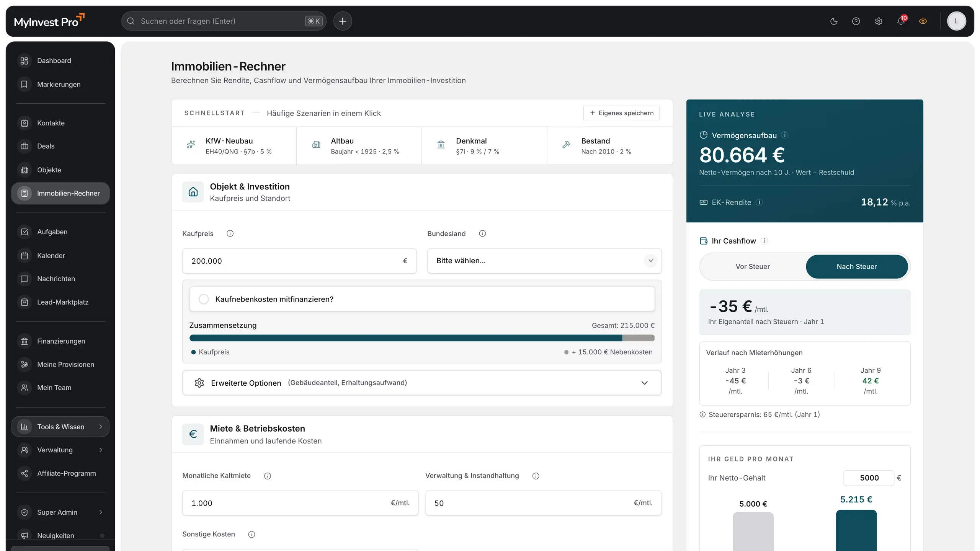
Task: Click the teal 5.215 € bar
Action: click(856, 530)
